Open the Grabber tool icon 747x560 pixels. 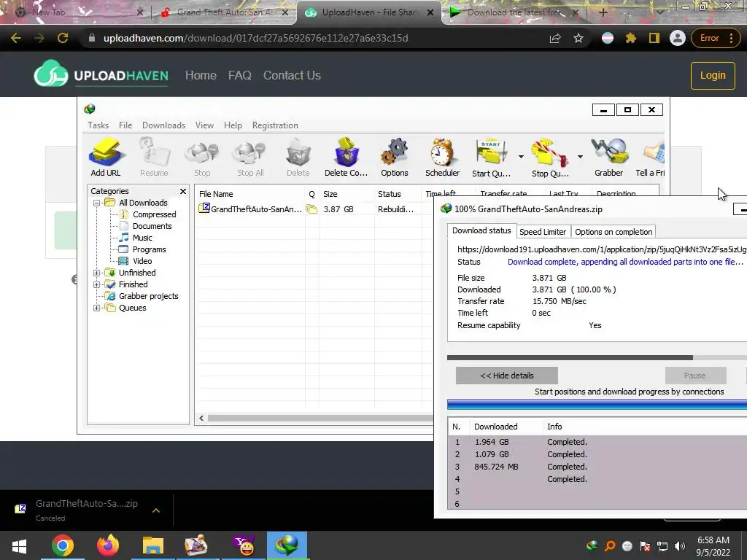click(609, 157)
